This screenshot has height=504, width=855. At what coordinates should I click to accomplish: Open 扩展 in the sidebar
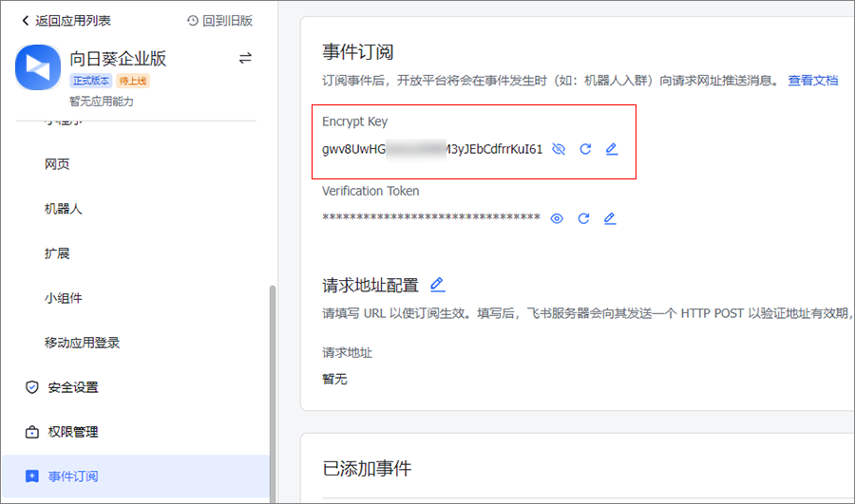57,253
